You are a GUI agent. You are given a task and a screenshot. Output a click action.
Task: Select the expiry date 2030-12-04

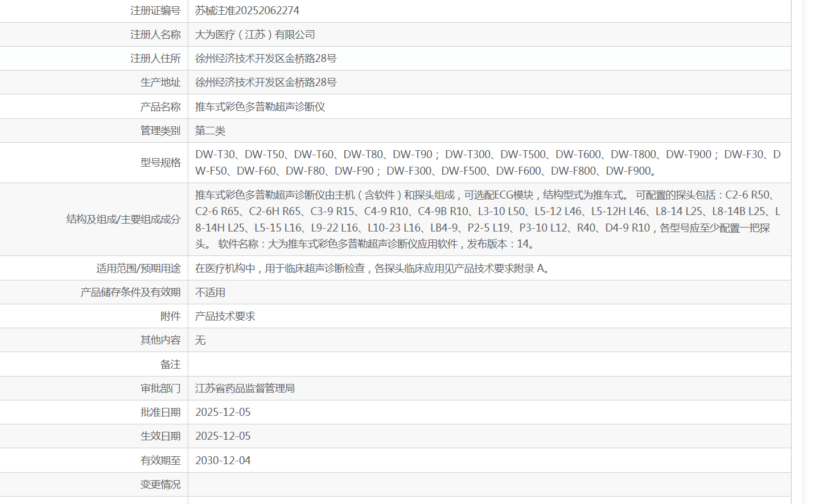click(223, 461)
